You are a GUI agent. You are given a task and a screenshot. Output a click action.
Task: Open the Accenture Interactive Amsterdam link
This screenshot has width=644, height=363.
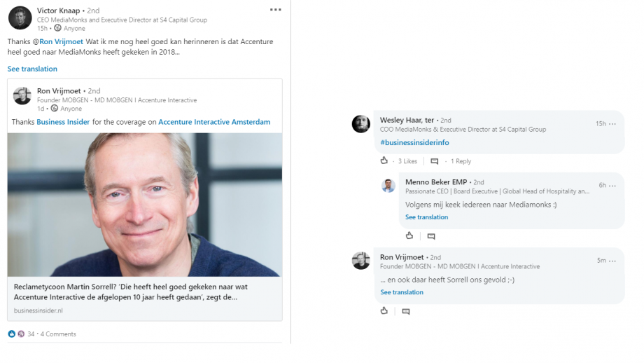tap(214, 122)
